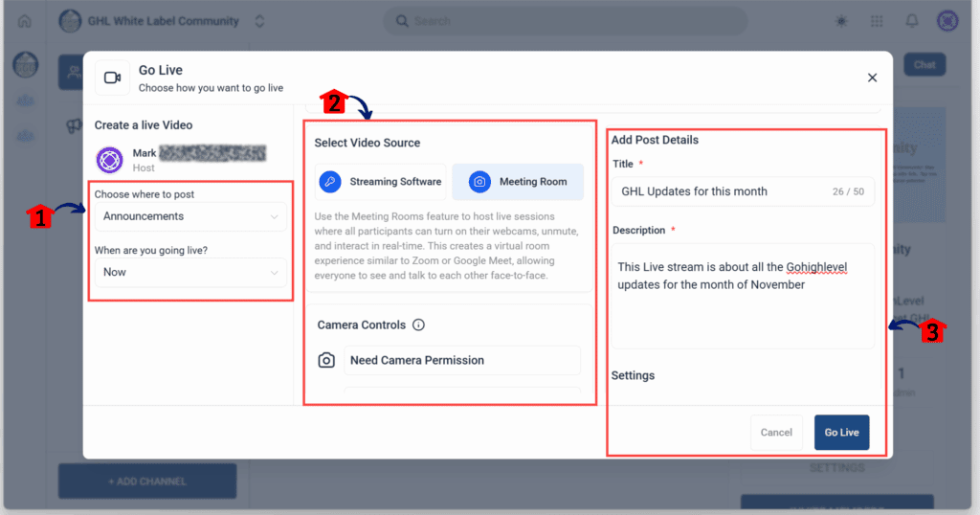Click the home icon in top bar
Viewport: 980px width, 515px height.
tap(24, 21)
